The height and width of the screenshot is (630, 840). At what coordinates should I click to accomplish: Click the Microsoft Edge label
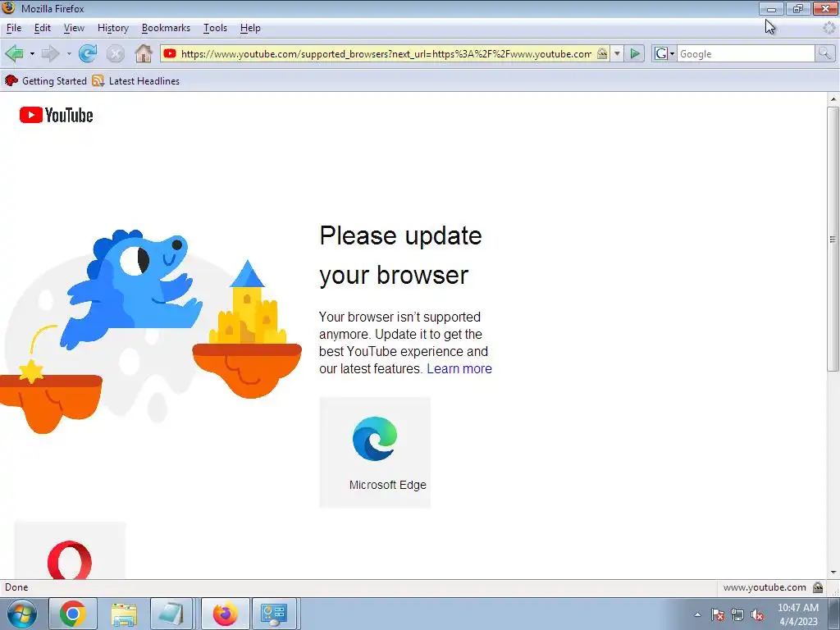pyautogui.click(x=388, y=485)
